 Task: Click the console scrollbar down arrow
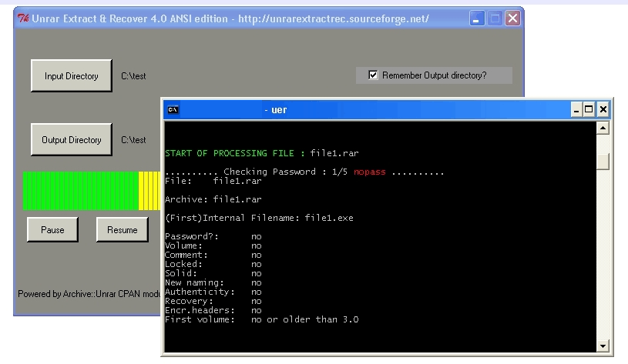pyautogui.click(x=603, y=346)
